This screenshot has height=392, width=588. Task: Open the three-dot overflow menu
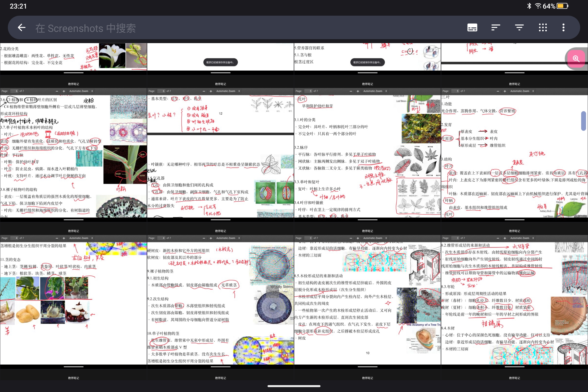pos(563,27)
